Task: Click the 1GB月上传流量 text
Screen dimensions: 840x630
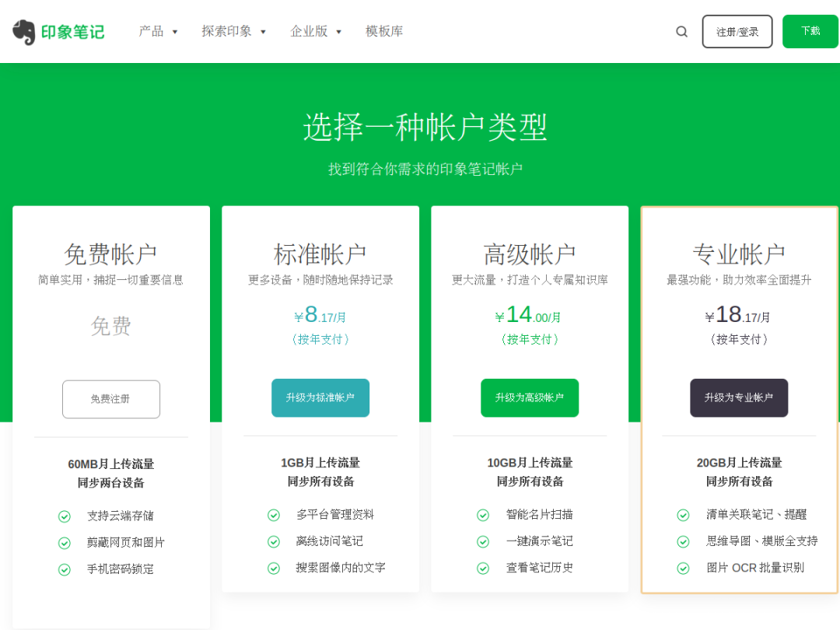Action: point(320,463)
